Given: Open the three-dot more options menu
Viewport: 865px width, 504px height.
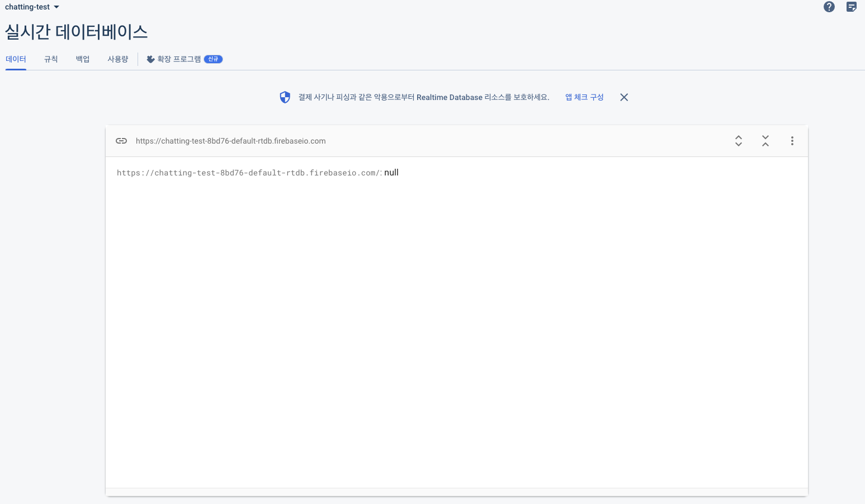Looking at the screenshot, I should click(792, 141).
